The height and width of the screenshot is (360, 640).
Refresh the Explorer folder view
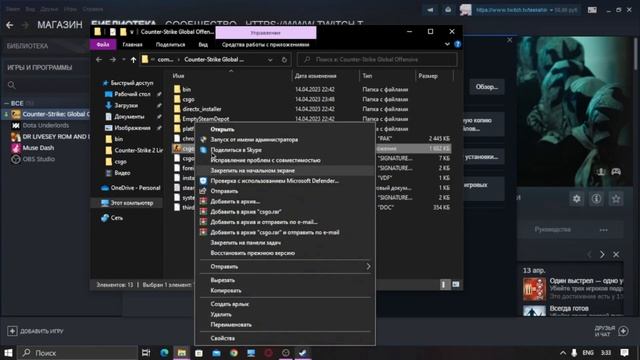284,60
